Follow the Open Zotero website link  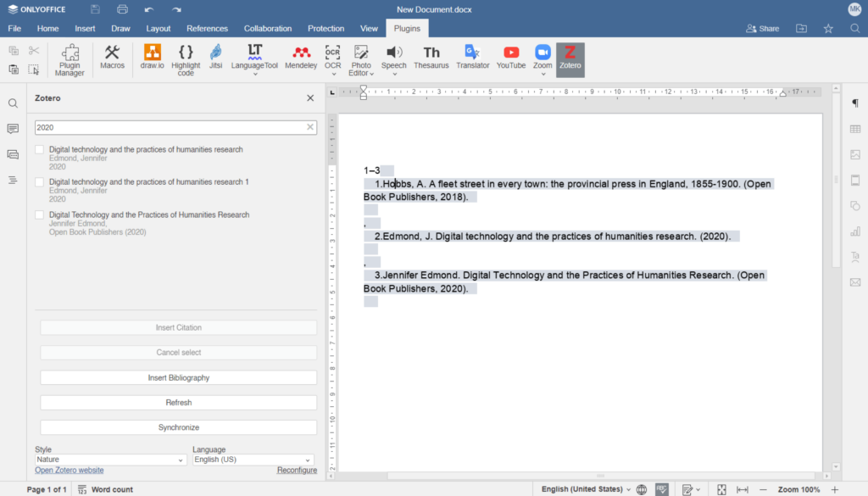(69, 470)
